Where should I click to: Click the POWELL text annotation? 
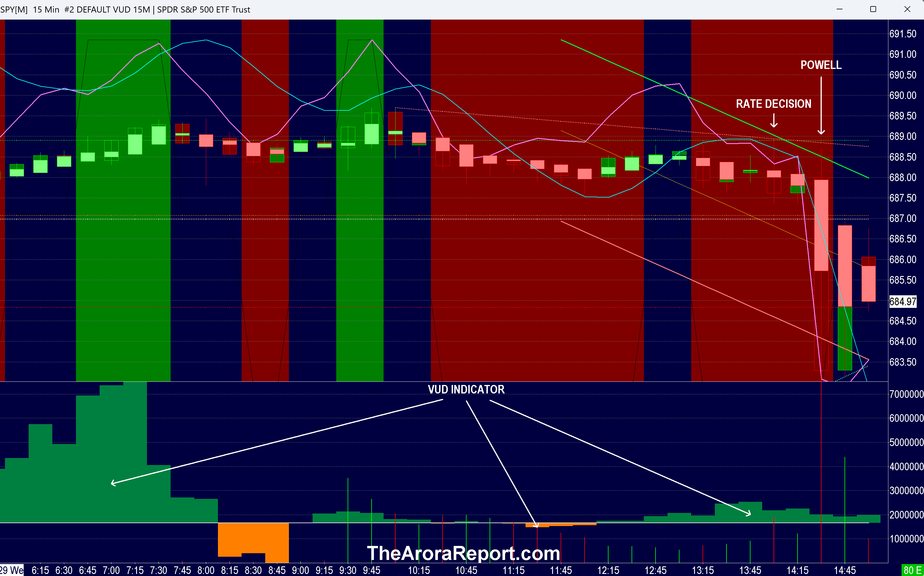[x=821, y=65]
